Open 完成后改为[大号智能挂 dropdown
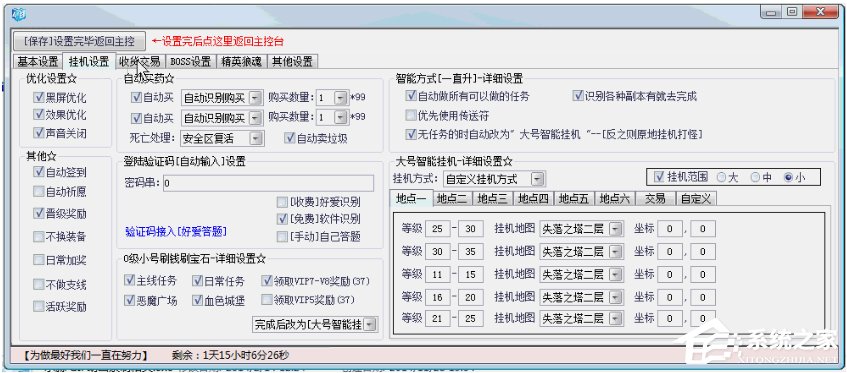Screen dimensions: 847x373 click(x=315, y=324)
